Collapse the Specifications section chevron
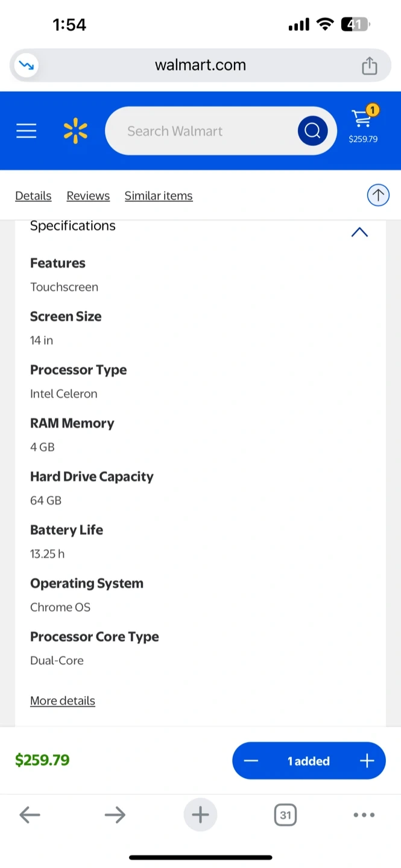This screenshot has height=868, width=401. pos(359,232)
